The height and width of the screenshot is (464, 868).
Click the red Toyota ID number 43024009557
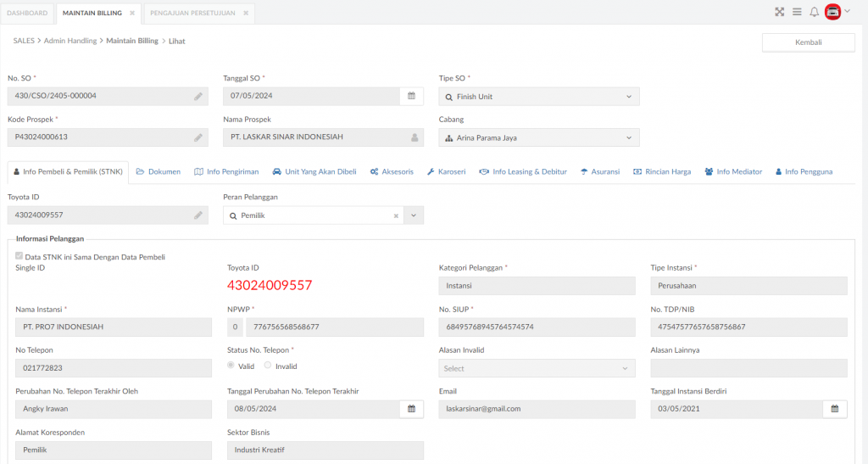pyautogui.click(x=270, y=285)
